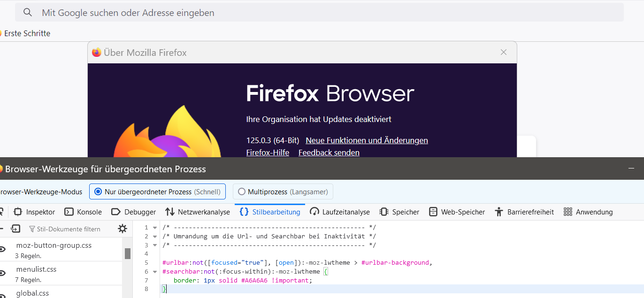Screen dimensions: 644x298
Task: Open the Inspektor panel
Action: coord(35,212)
